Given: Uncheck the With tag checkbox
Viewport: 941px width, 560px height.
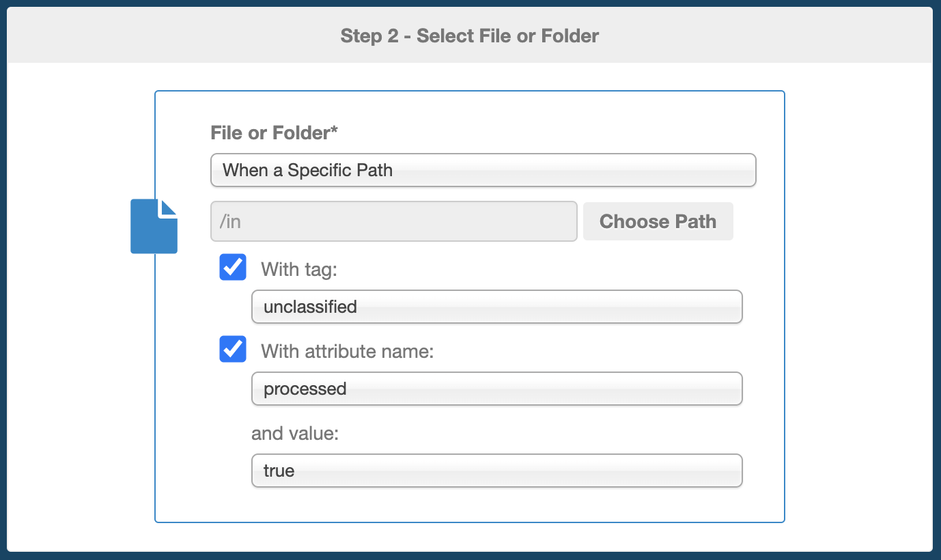Looking at the screenshot, I should pyautogui.click(x=233, y=267).
